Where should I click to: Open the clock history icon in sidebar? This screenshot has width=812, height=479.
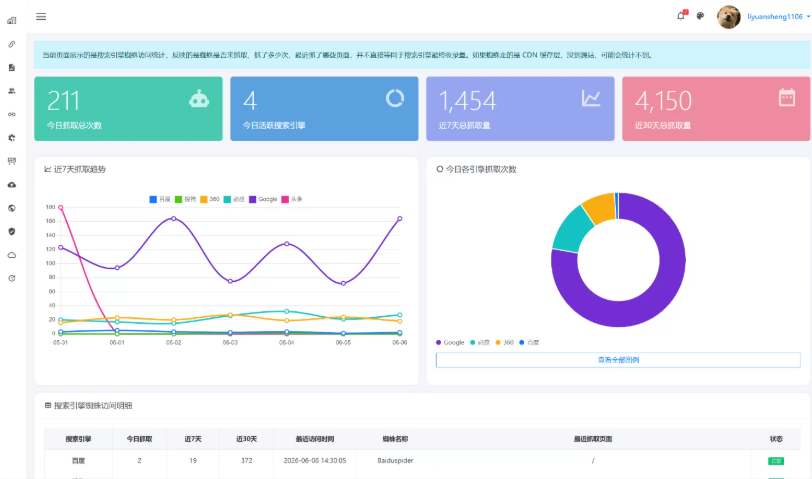tap(11, 278)
